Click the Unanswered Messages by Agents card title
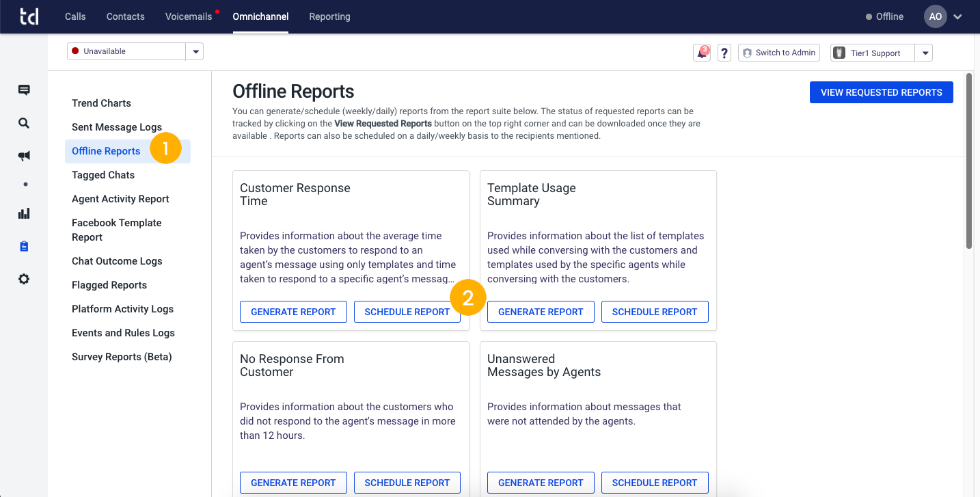 (x=544, y=366)
